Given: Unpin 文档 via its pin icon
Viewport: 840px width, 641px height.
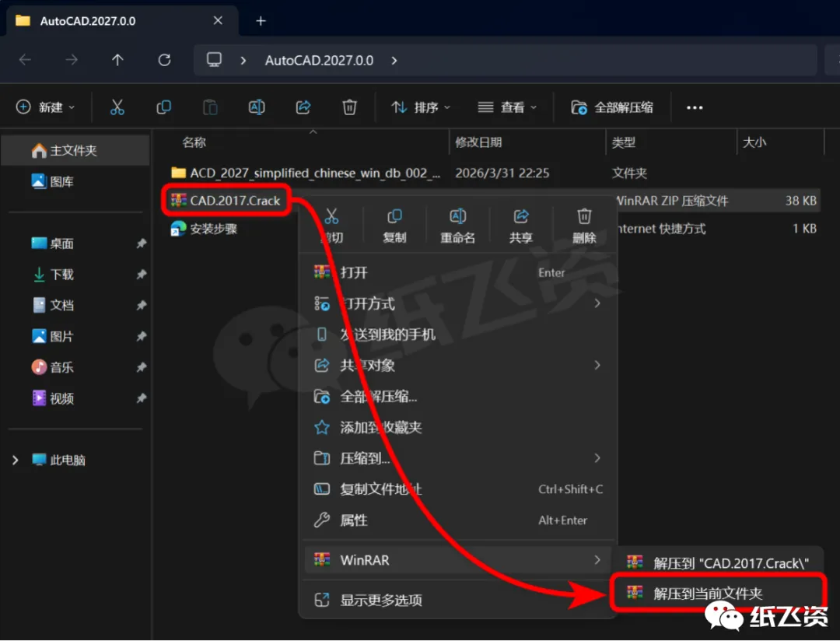Looking at the screenshot, I should [x=141, y=305].
